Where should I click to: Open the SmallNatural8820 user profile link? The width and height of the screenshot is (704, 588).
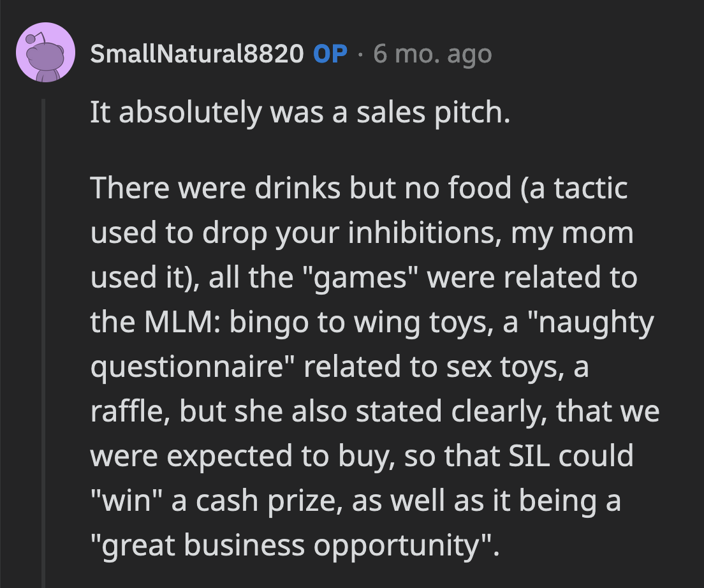[197, 54]
